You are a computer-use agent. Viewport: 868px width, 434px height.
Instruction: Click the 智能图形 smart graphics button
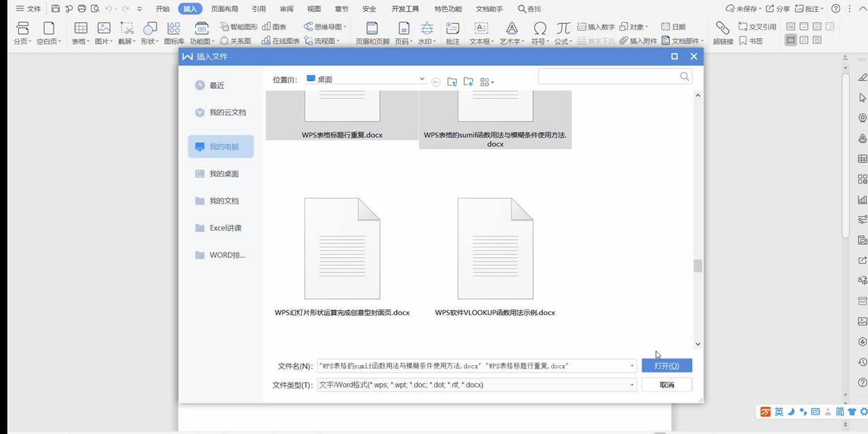239,26
